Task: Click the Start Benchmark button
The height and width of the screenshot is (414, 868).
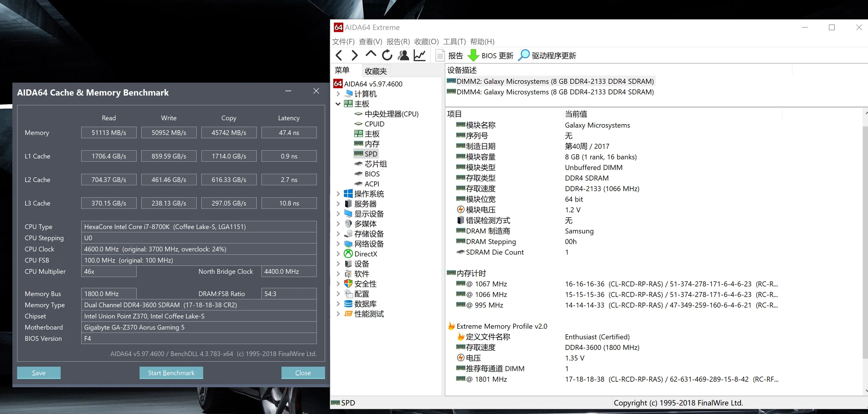Action: pos(171,373)
